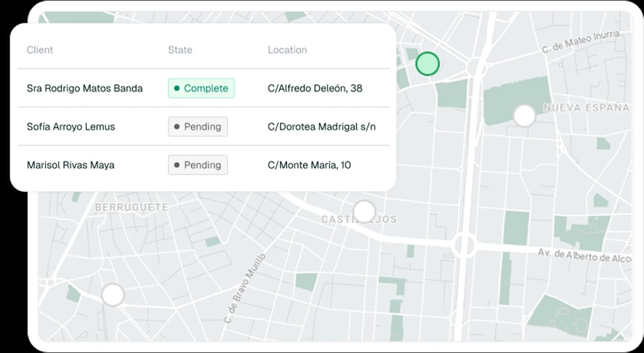Image resolution: width=644 pixels, height=353 pixels.
Task: Toggle the Complete status for Sra Rodrigo Matos Banda
Action: pos(201,88)
